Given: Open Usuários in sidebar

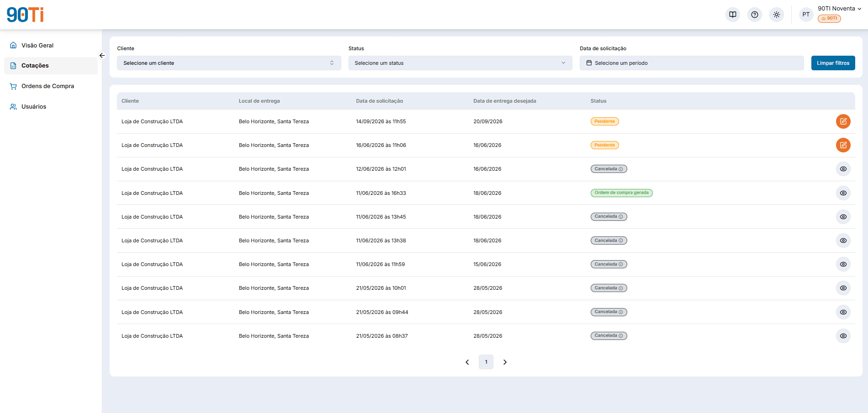Looking at the screenshot, I should coord(51,106).
